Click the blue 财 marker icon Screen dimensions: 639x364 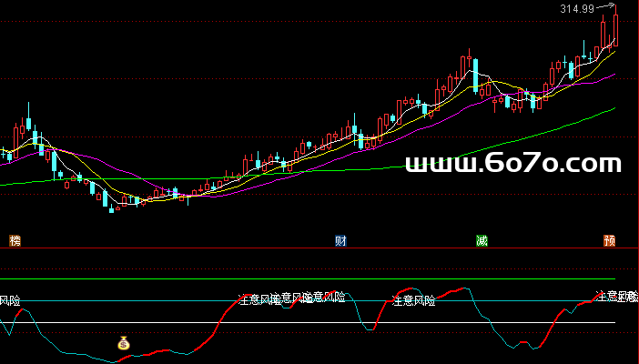click(340, 240)
